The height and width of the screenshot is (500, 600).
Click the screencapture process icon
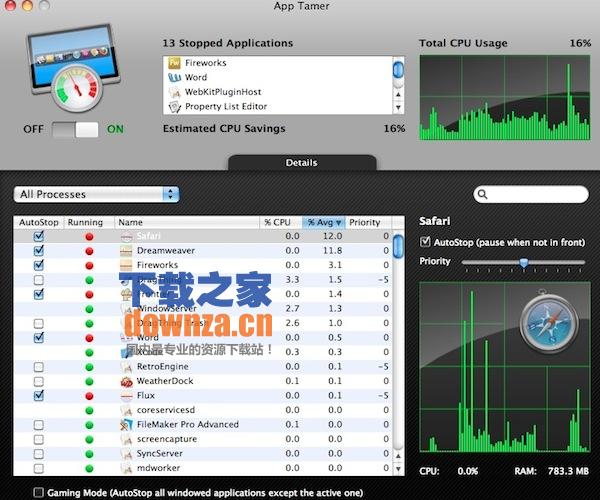pos(126,439)
